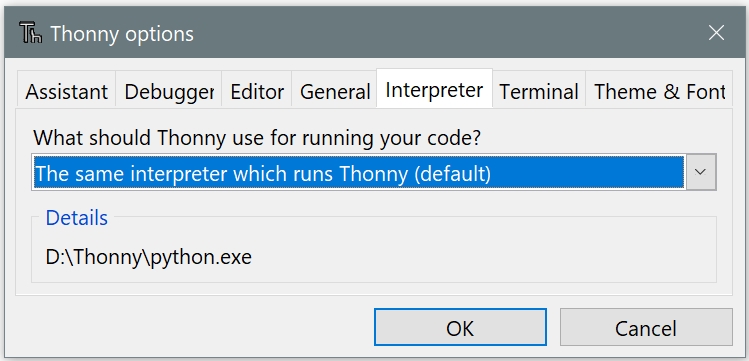Click the Thonny logo icon in title bar
Viewport: 749px width, 361px height.
31,33
